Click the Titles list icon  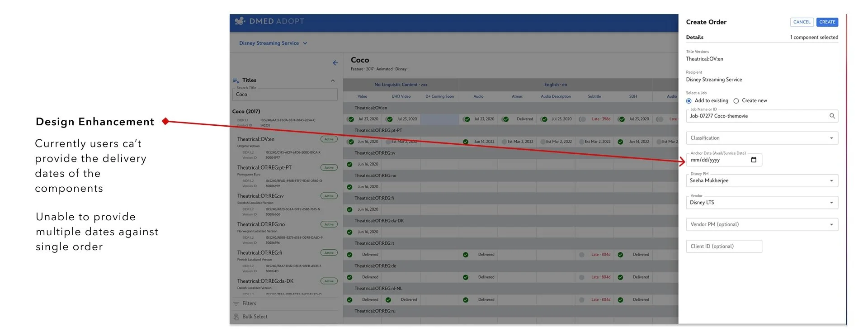pos(236,81)
